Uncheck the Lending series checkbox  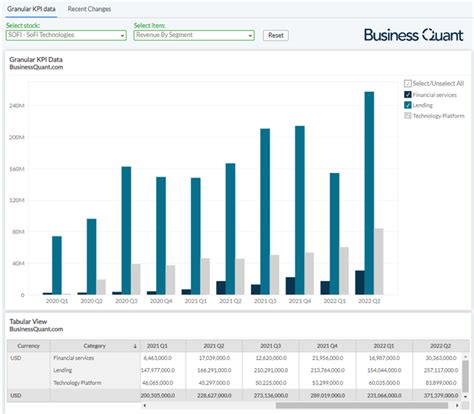tap(408, 105)
